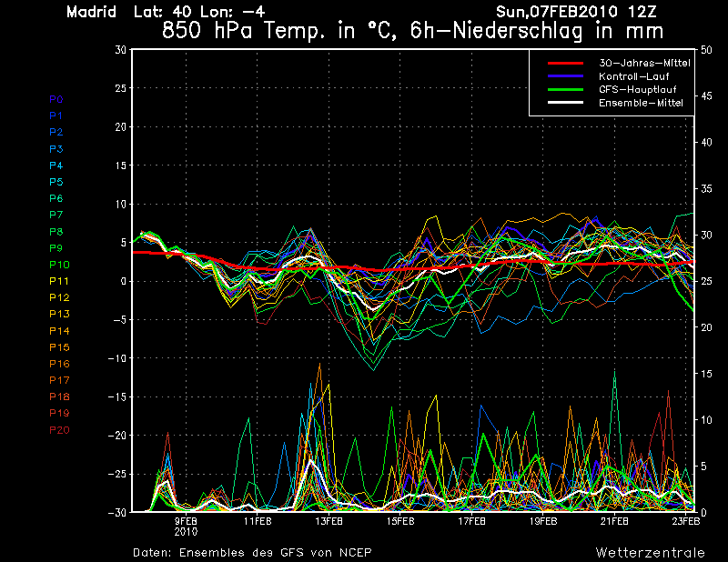Click the 30 value on temperature axis

pyautogui.click(x=120, y=50)
